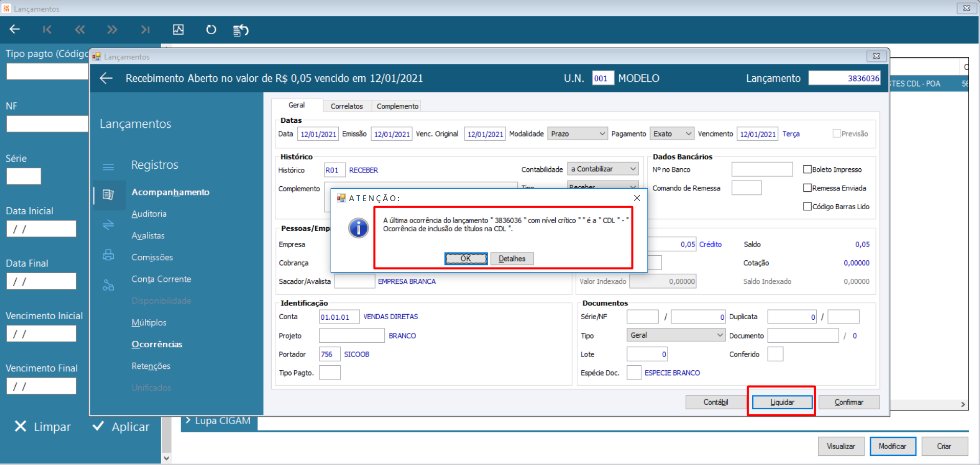Toggle the Remessa Enviada checkbox

pyautogui.click(x=808, y=188)
